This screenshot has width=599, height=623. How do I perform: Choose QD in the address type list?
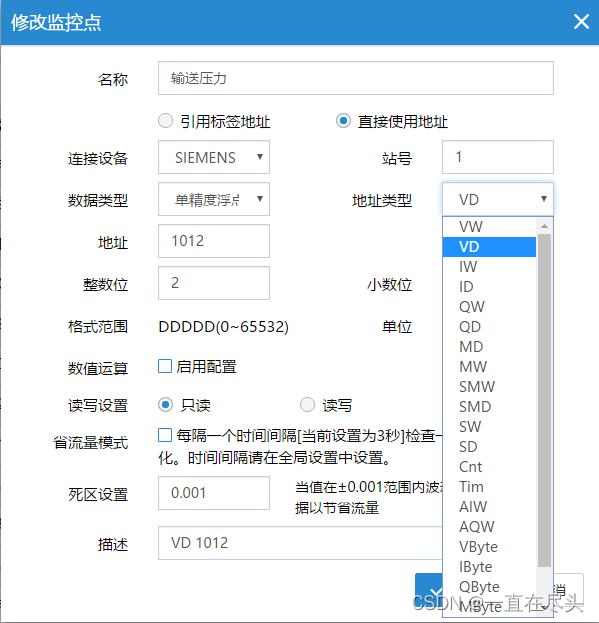[489, 327]
